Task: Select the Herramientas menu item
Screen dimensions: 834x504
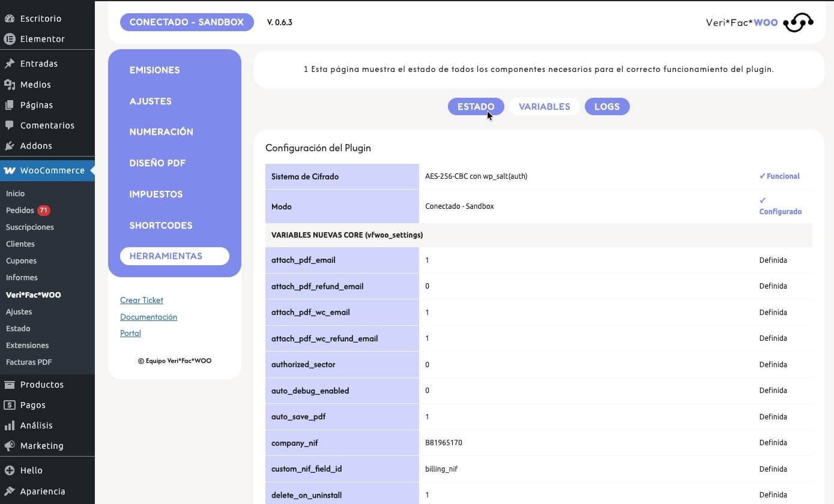Action: pyautogui.click(x=175, y=256)
